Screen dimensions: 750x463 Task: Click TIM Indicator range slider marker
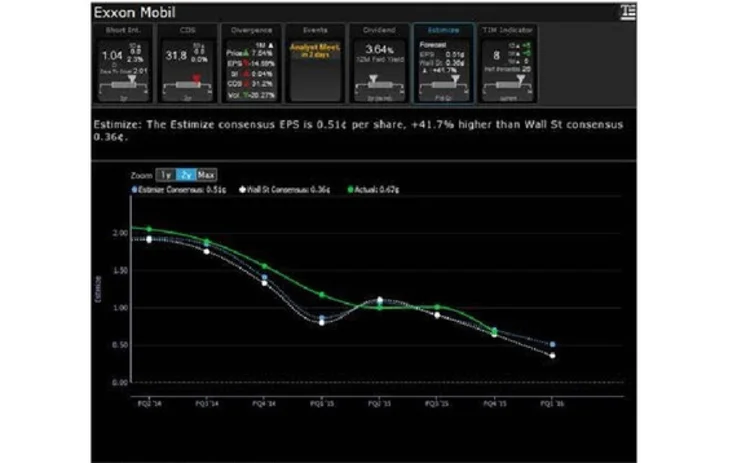[x=520, y=78]
